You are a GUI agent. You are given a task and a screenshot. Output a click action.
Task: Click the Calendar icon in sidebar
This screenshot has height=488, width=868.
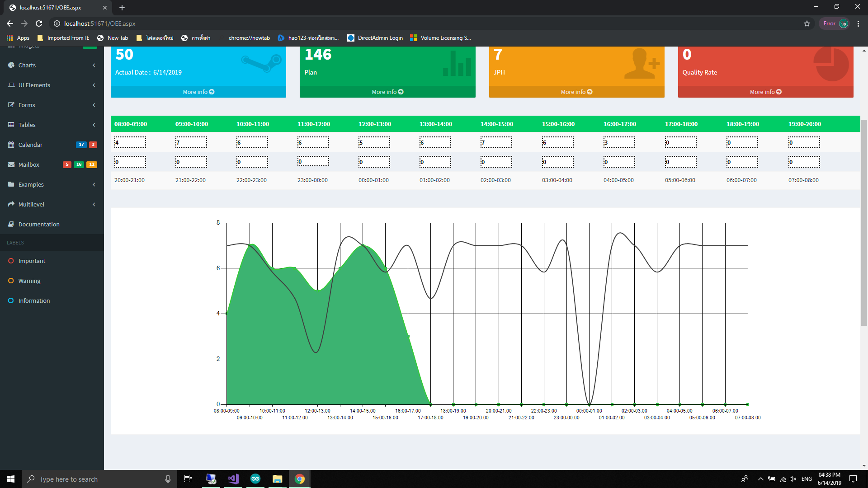pyautogui.click(x=11, y=145)
